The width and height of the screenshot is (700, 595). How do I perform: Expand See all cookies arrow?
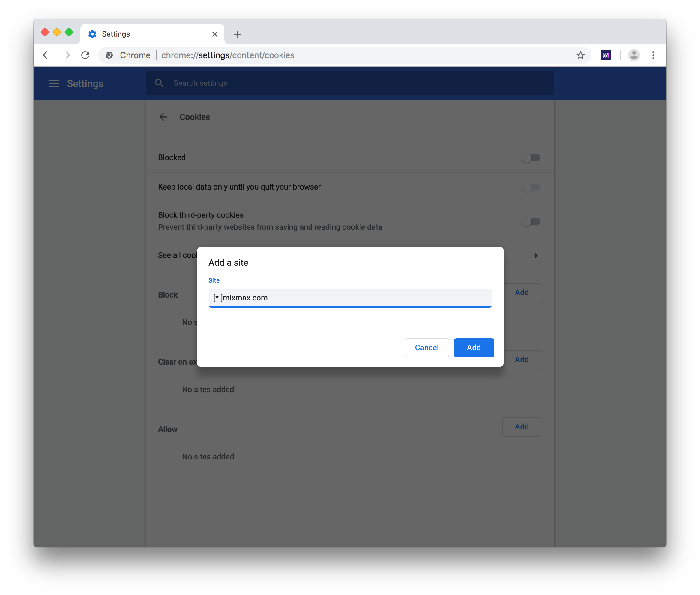536,255
